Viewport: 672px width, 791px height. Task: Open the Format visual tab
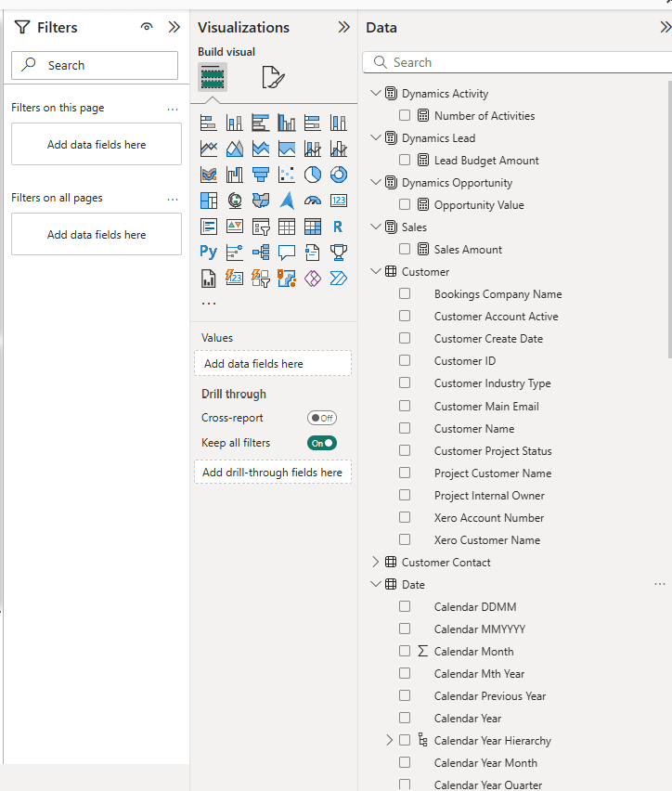click(x=272, y=78)
